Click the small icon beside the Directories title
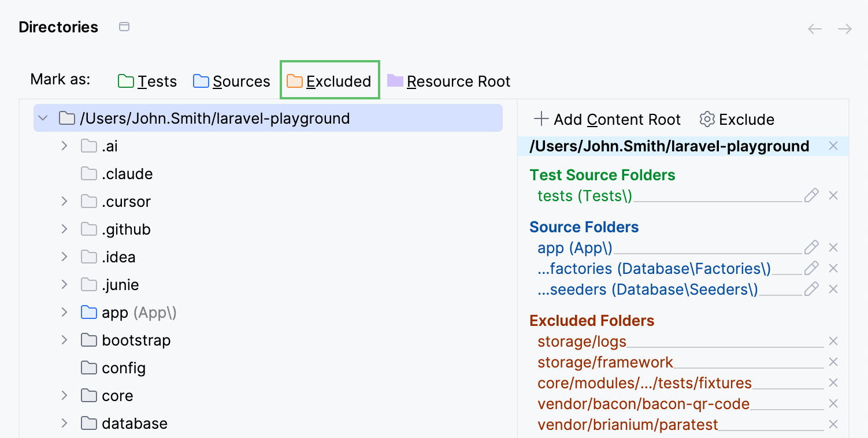This screenshot has height=438, width=868. click(x=124, y=26)
